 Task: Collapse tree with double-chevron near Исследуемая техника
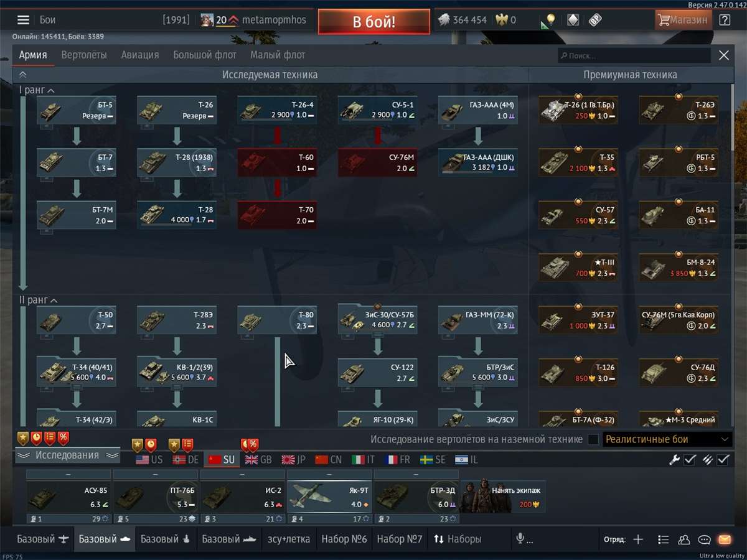(x=22, y=74)
